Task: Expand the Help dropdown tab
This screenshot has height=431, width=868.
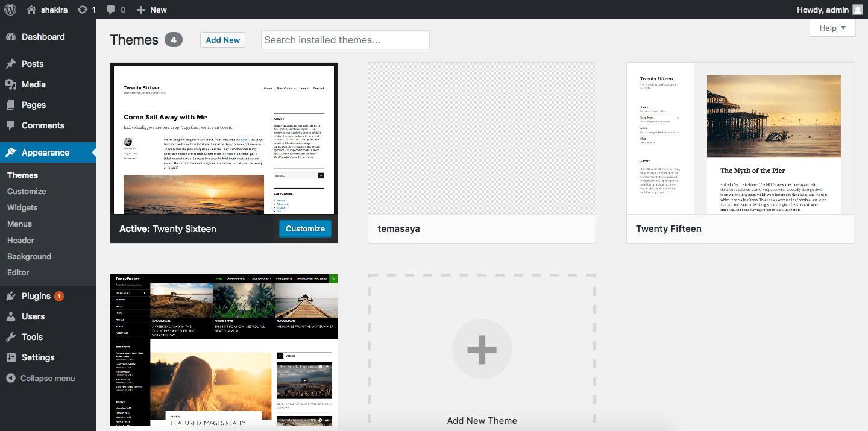Action: pos(832,28)
